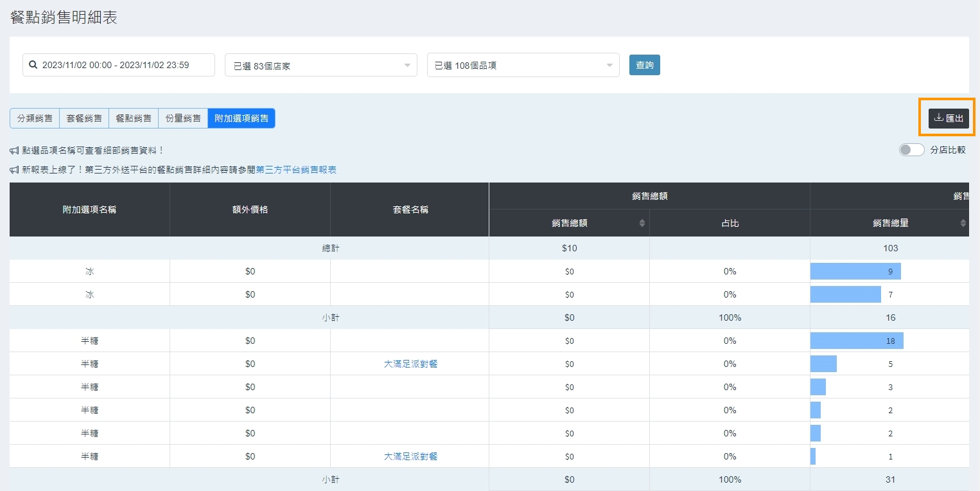
Task: Open the 份量銷售 tab
Action: coord(183,118)
